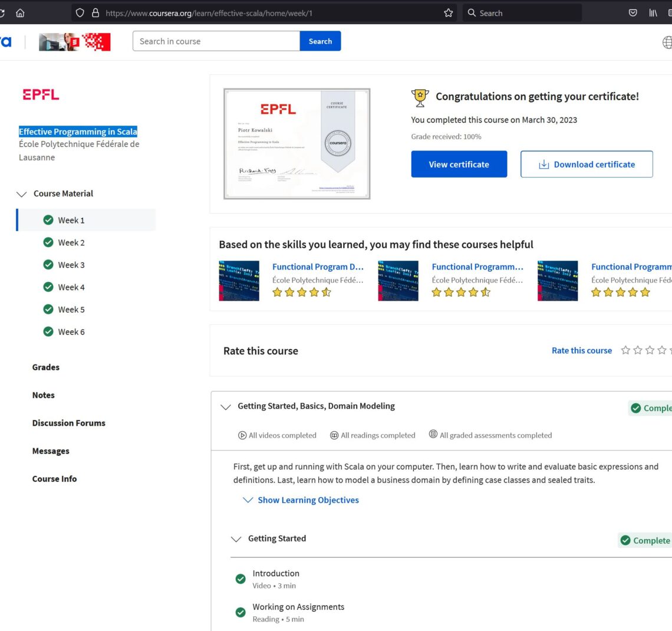Go to Week 2
This screenshot has width=672, height=631.
[71, 242]
